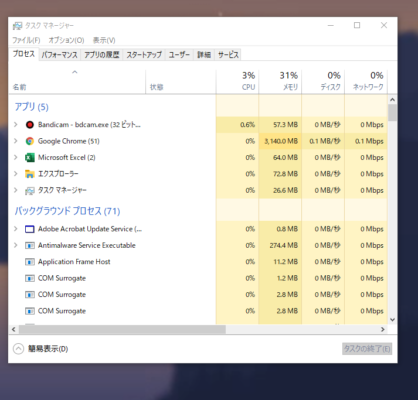Click タスク マネージャー's 26.6 MB memory value
Viewport: 418px width, 400px height.
285,190
